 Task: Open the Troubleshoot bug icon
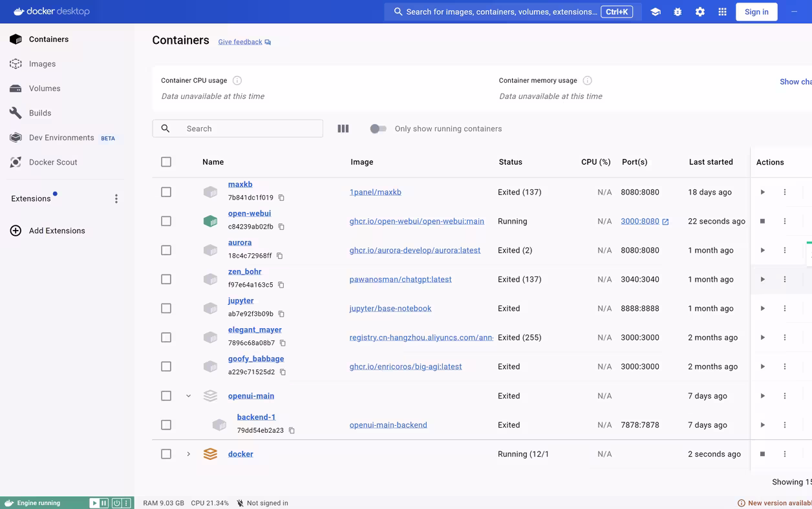[x=678, y=12]
